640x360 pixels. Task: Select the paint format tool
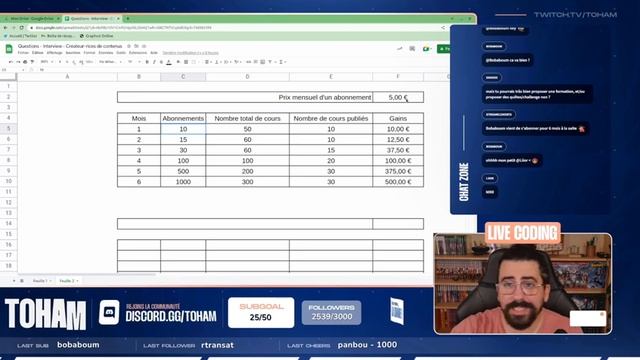[x=32, y=62]
